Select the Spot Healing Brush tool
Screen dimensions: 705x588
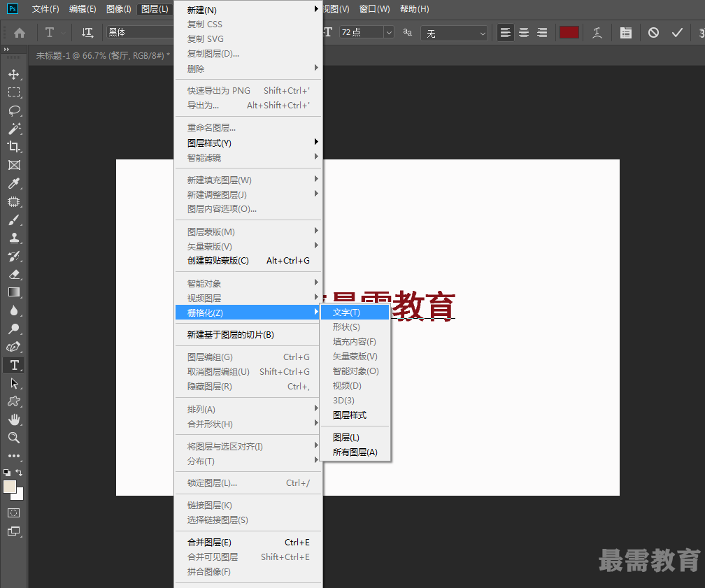14,202
